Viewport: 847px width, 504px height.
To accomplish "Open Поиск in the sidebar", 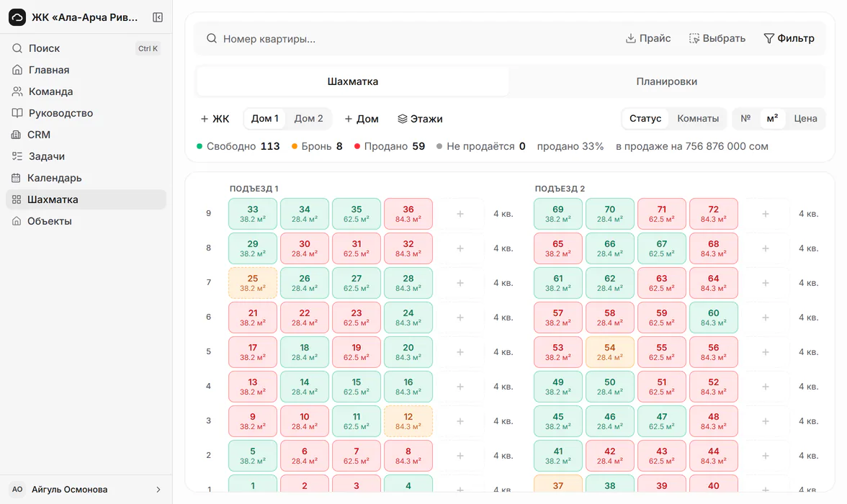I will (x=86, y=48).
